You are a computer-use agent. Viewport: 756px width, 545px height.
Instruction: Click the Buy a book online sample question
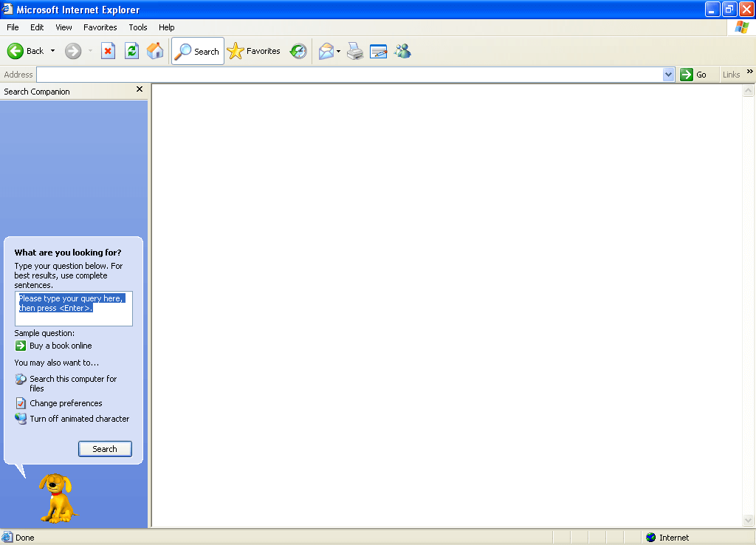point(61,346)
